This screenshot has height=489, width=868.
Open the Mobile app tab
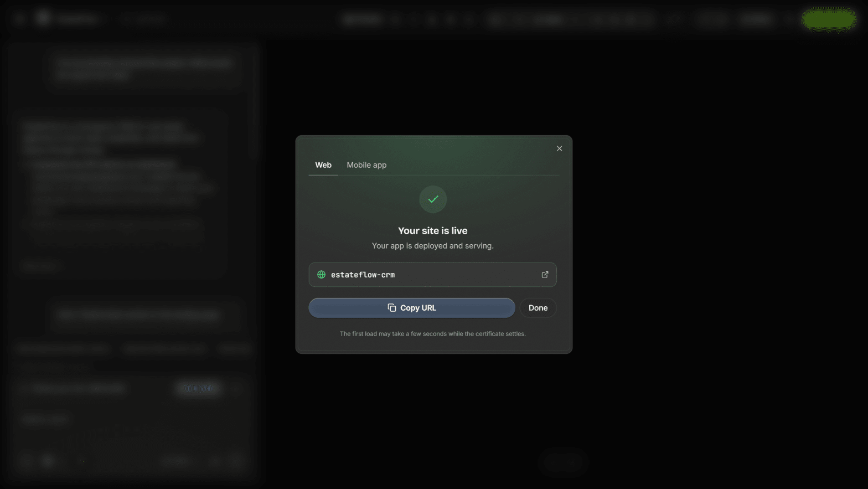[x=366, y=165]
